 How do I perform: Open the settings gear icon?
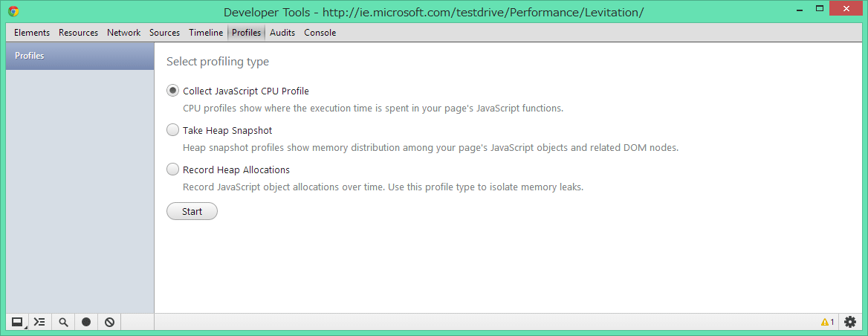click(850, 322)
